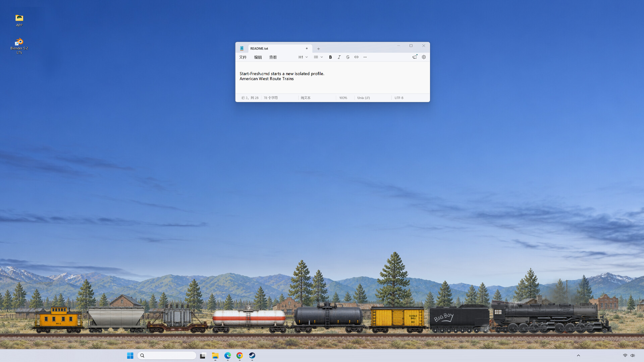Click the 'Start-Fresh.cmd starts a new isolated profile.' line

[x=282, y=74]
